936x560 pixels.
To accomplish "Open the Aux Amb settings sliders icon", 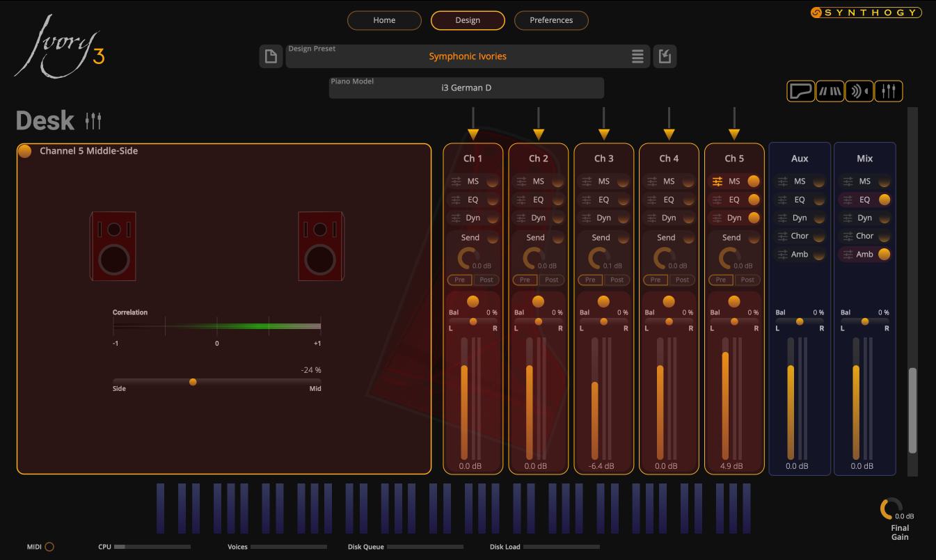I will [x=783, y=254].
